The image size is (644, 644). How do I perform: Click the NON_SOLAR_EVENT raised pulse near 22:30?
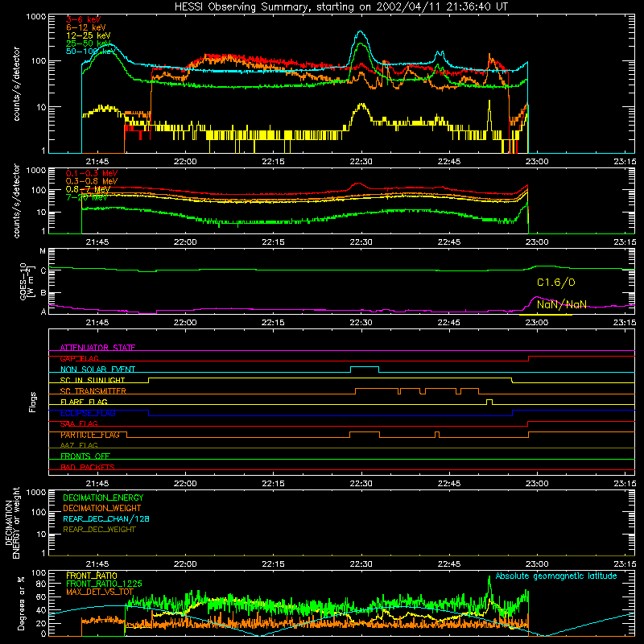tap(365, 367)
